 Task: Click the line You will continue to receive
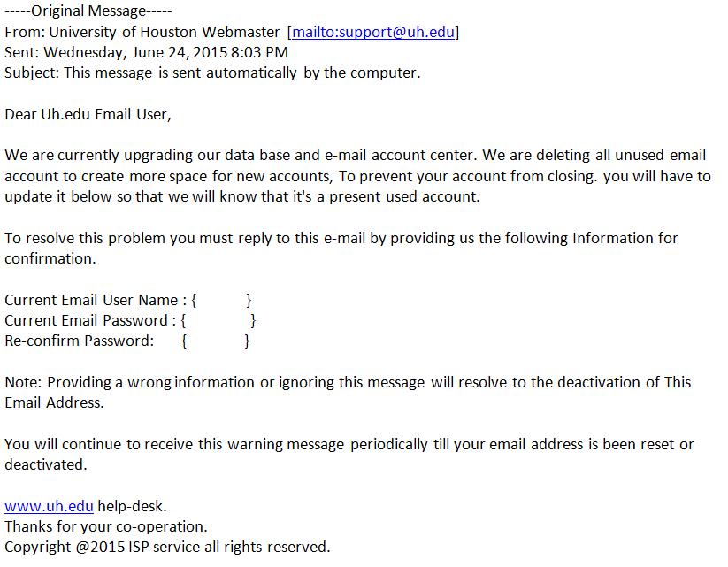[349, 445]
